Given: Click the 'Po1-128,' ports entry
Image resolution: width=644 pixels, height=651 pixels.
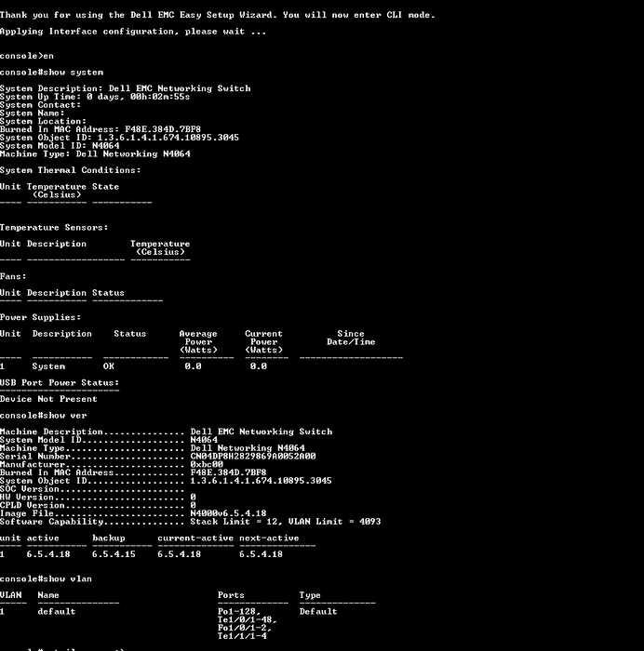Looking at the screenshot, I should tap(239, 612).
